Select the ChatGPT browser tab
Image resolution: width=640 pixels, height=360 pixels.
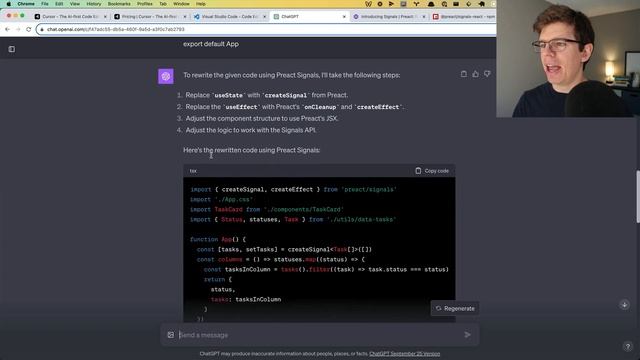click(x=309, y=16)
